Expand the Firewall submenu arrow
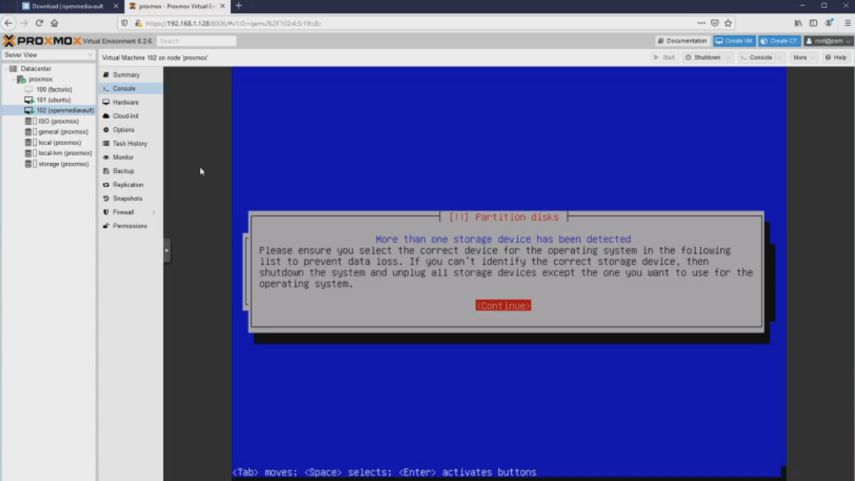855x481 pixels. 153,212
